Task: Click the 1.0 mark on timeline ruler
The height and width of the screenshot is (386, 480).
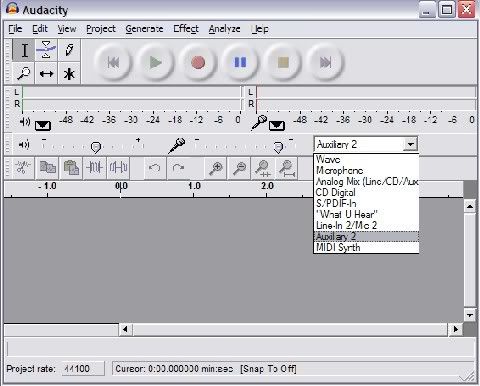Action: tap(194, 186)
